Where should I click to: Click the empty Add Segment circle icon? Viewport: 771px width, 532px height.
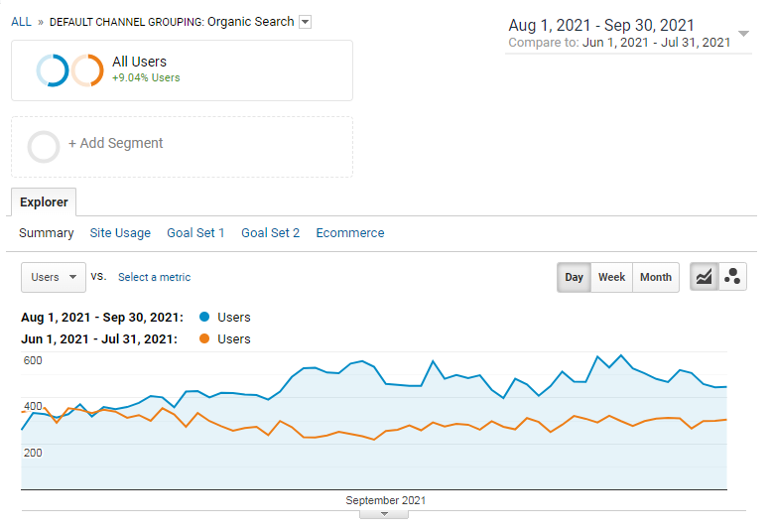pos(44,147)
